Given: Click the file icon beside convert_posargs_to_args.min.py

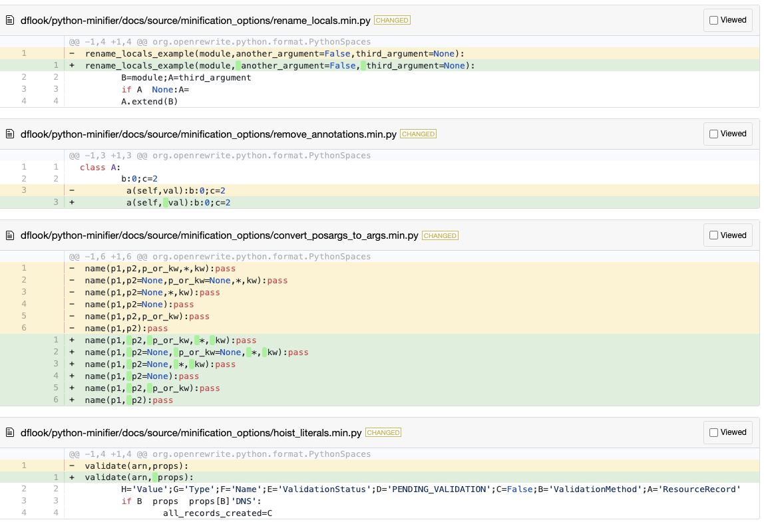Looking at the screenshot, I should pos(10,235).
